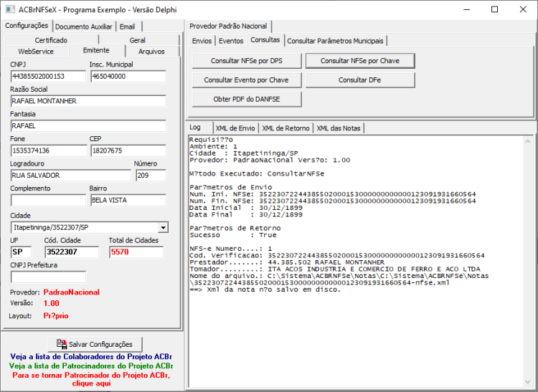538x392 pixels.
Task: Click the Consultar DFe button
Action: pyautogui.click(x=360, y=80)
